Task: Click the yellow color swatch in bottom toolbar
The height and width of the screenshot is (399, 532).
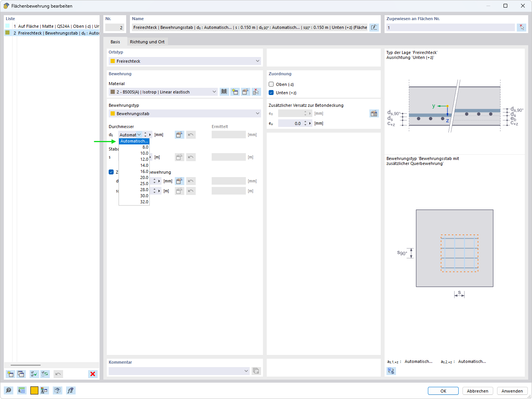Action: pos(34,390)
